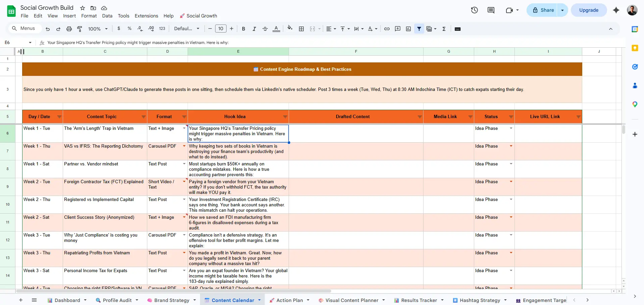This screenshot has height=305, width=644.
Task: Open Google Tasks side panel icon
Action: [635, 67]
